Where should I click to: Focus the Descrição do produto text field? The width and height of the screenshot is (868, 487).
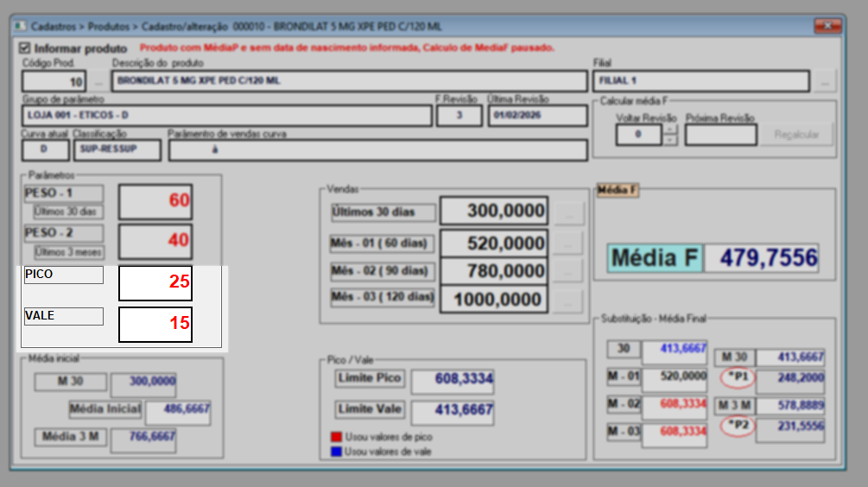[x=349, y=82]
